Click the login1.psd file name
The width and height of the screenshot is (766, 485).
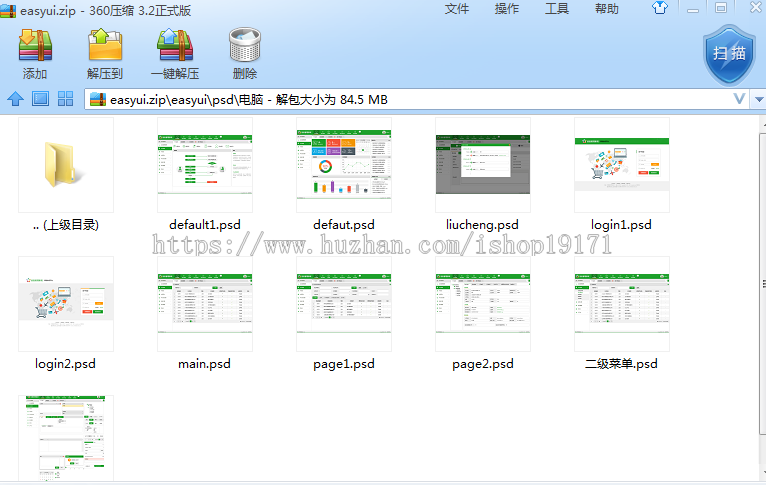point(621,225)
